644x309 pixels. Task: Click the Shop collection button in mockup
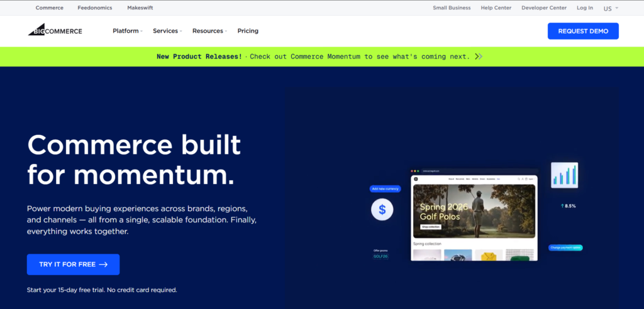430,227
